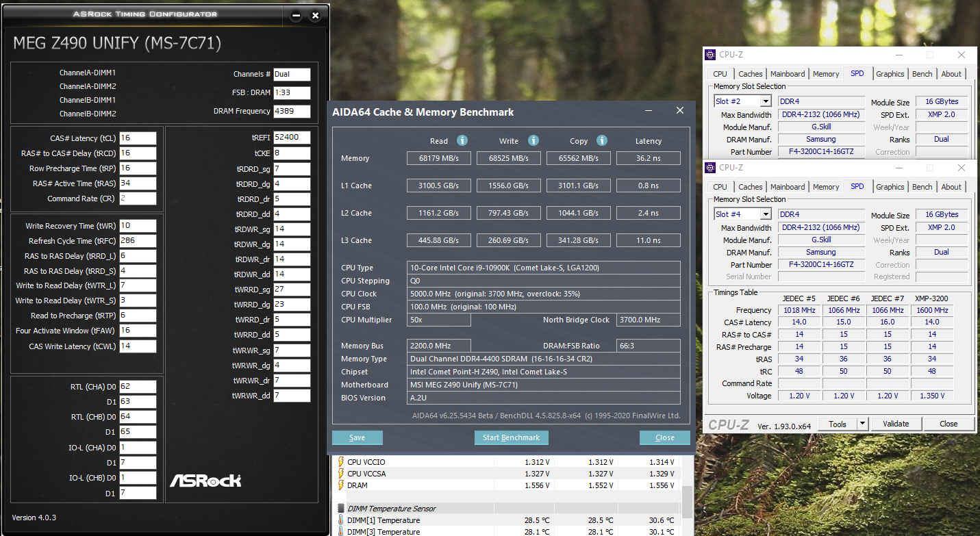This screenshot has width=980, height=536.
Task: Click the info icon next to Read
Action: pos(462,140)
